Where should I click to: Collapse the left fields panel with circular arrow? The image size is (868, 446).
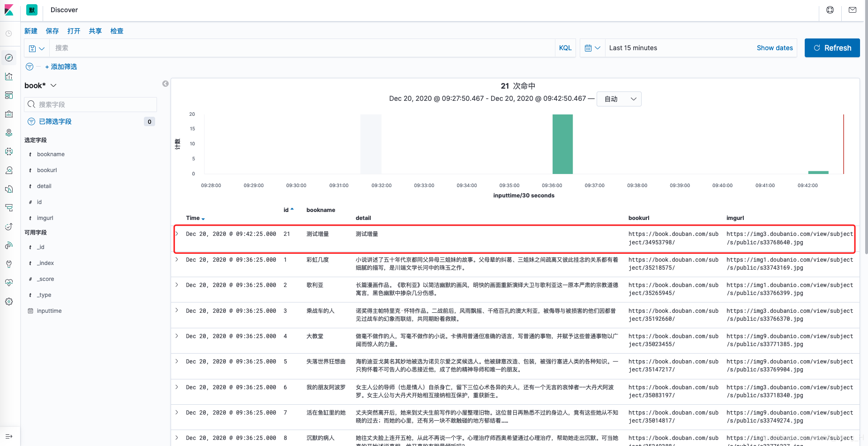click(165, 83)
